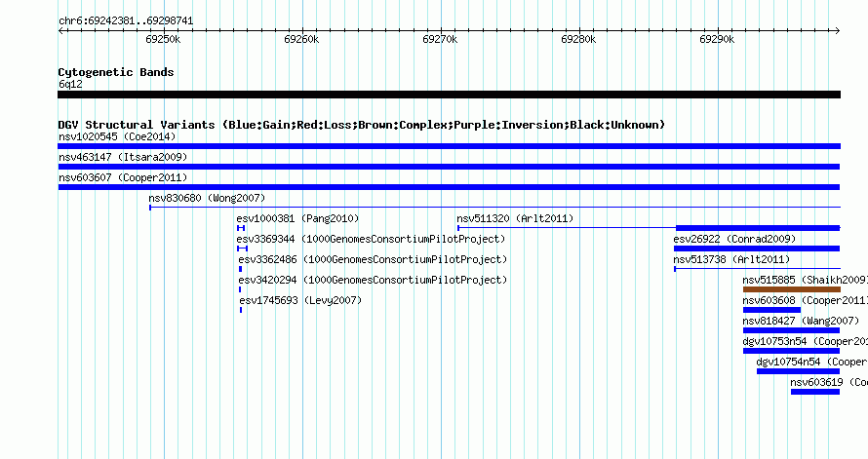
Task: Open nsv603608 (Cooper2011) label
Action: click(805, 300)
